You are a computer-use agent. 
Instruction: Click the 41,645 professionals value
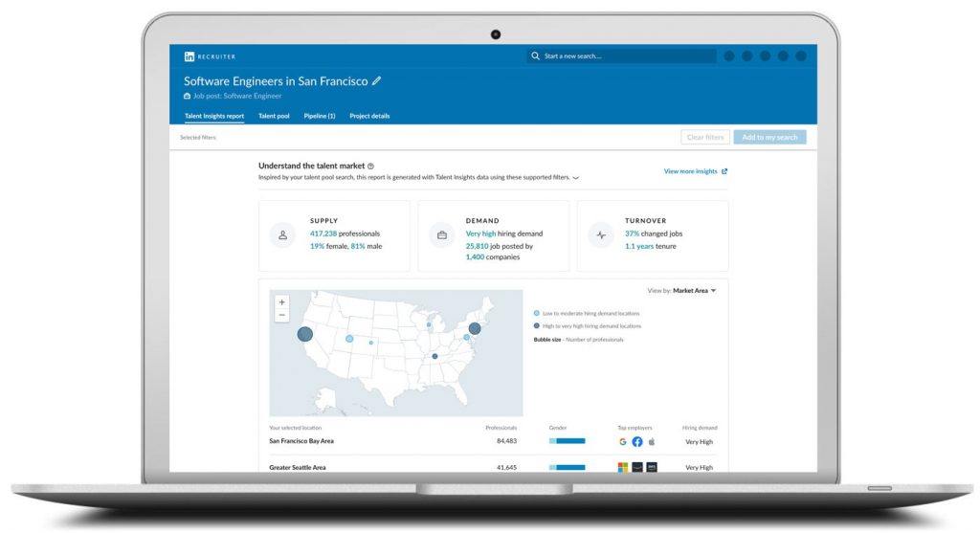pyautogui.click(x=507, y=467)
